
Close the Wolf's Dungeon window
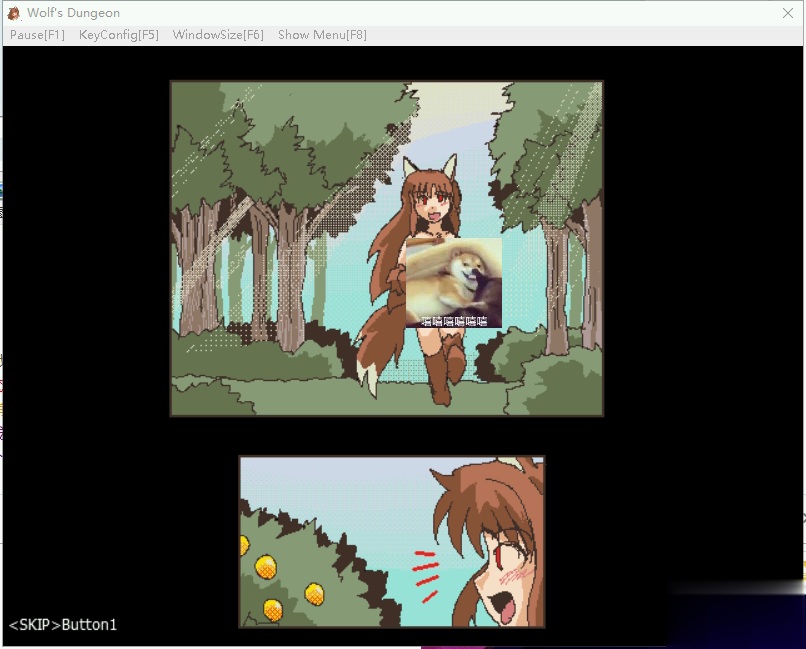pos(788,13)
